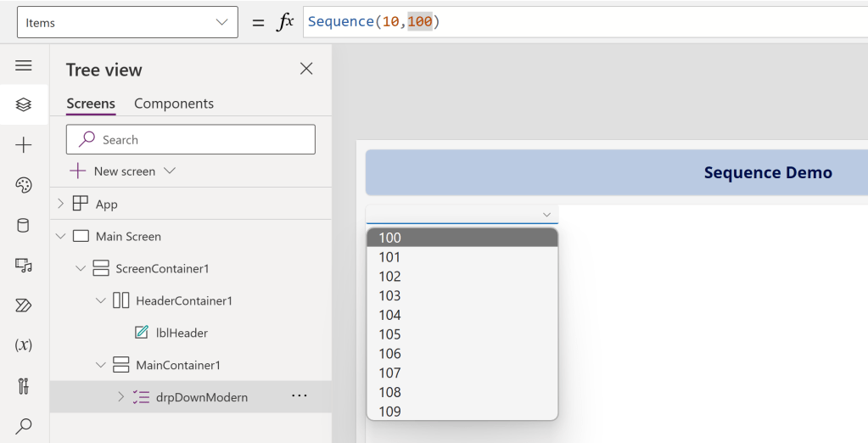Image resolution: width=868 pixels, height=443 pixels.
Task: Open the Variables (x) icon
Action: (24, 345)
